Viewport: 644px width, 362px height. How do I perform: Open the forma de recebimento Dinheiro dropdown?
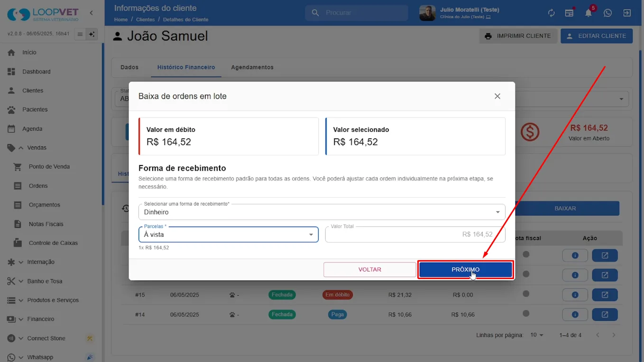(322, 212)
